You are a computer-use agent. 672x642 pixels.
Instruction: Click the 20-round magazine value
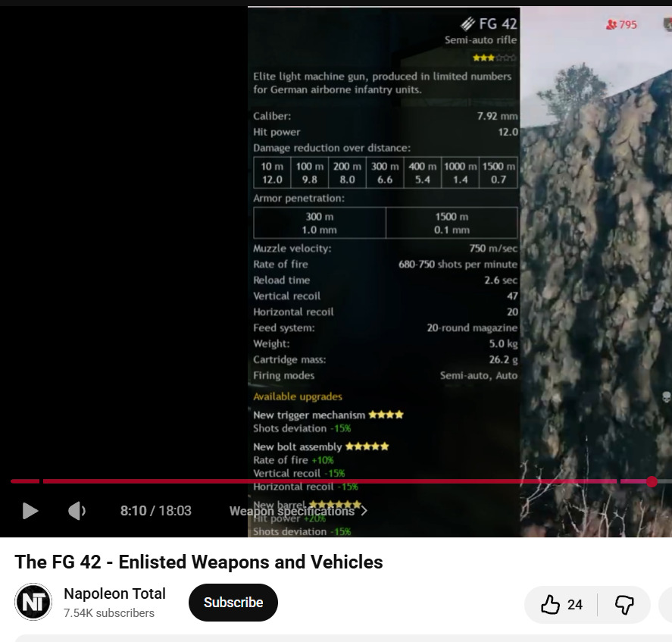pos(472,327)
